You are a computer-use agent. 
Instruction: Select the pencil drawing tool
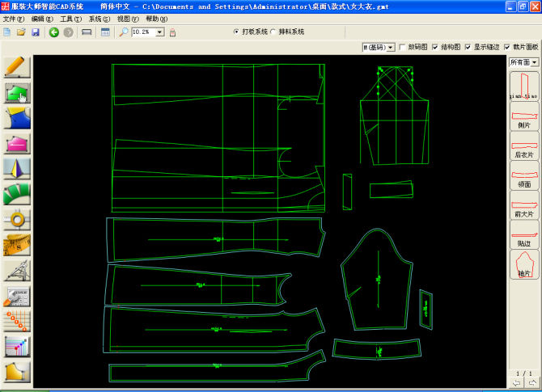17,67
